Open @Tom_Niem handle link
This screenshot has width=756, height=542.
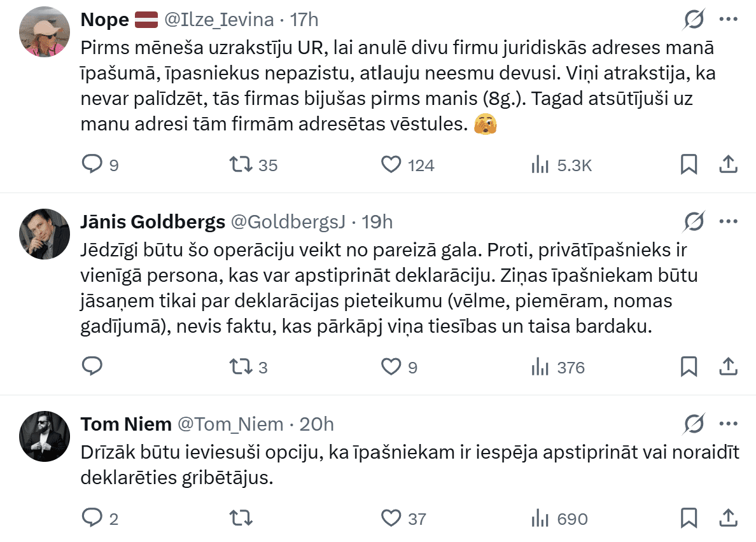pos(230,424)
